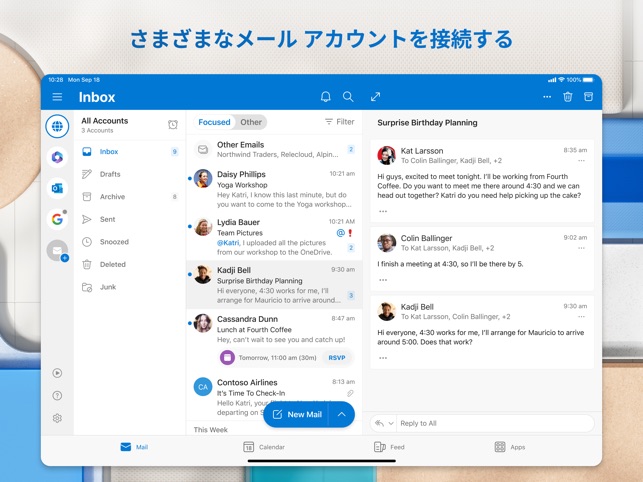The width and height of the screenshot is (643, 482).
Task: Click the purple calendar event icon
Action: [x=227, y=358]
